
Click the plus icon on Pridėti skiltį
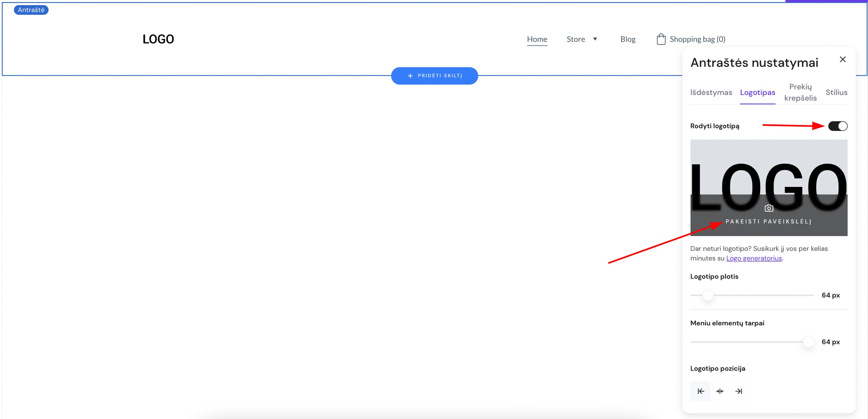(410, 76)
